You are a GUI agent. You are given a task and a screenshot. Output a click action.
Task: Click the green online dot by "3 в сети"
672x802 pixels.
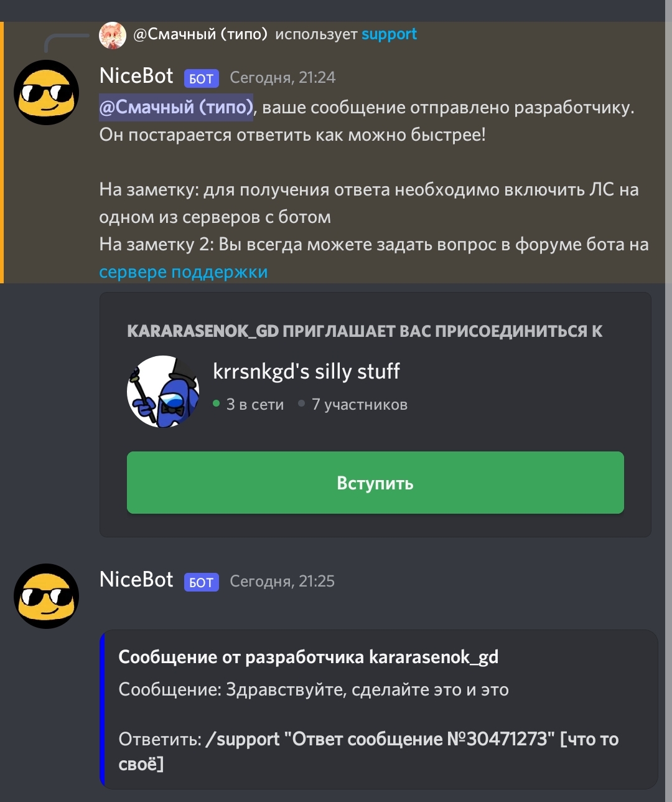216,404
